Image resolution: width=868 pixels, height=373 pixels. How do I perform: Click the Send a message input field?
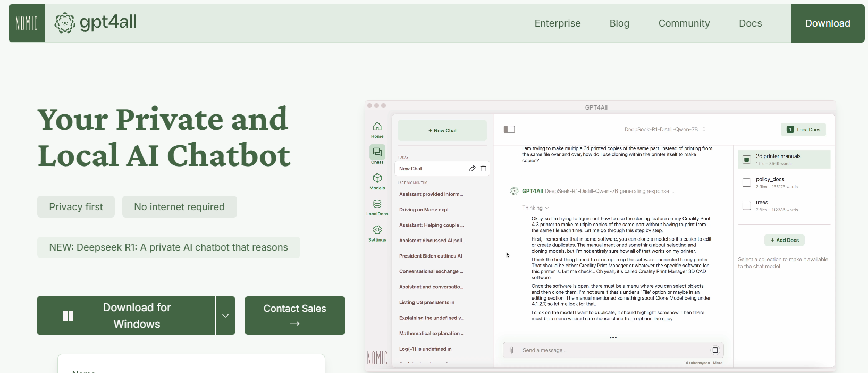pos(613,350)
